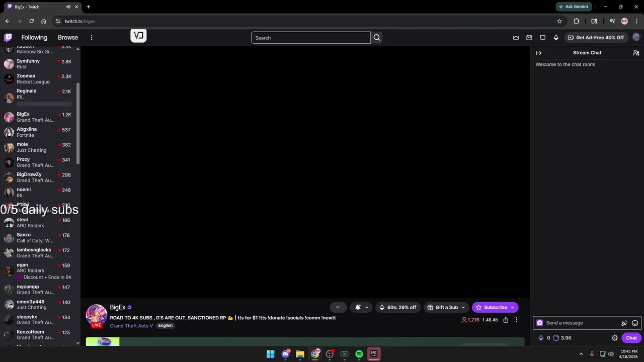Open the BigEx channel name link

pyautogui.click(x=118, y=307)
